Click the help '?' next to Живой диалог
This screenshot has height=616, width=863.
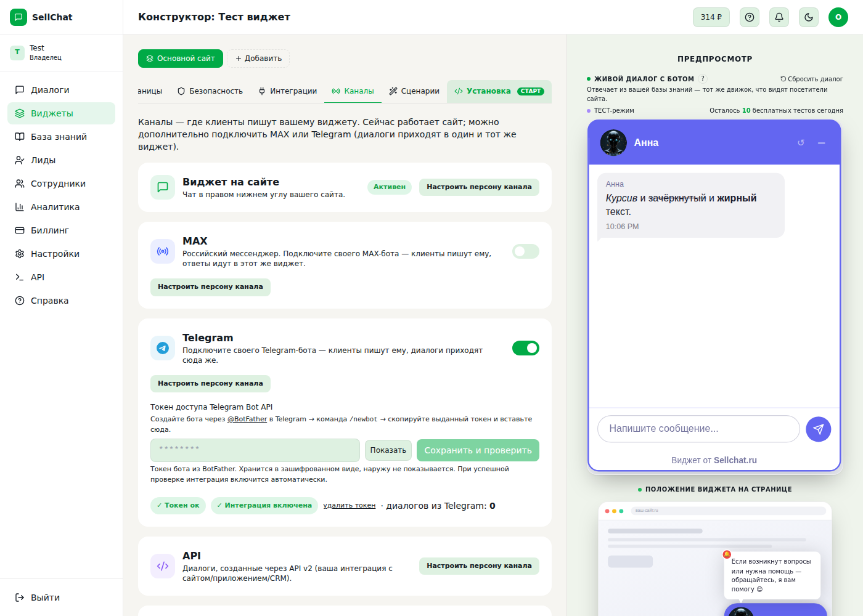pyautogui.click(x=703, y=79)
